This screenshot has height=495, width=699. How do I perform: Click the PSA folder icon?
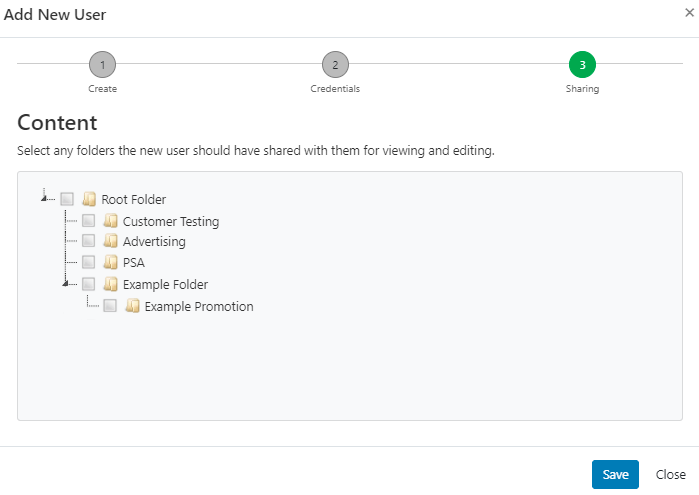110,262
